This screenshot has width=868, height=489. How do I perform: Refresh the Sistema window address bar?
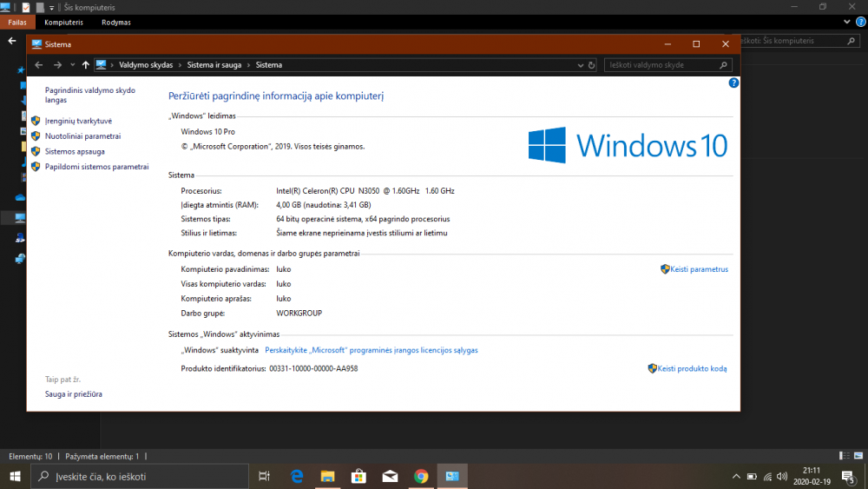(x=591, y=65)
